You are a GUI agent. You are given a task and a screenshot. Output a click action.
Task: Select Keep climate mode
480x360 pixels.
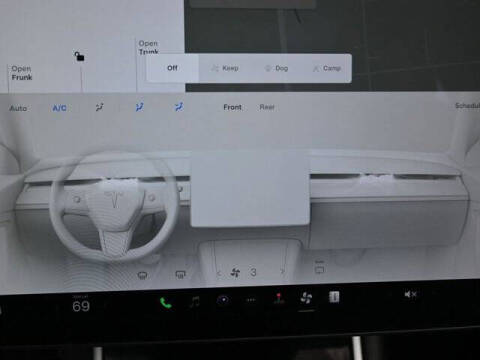click(x=225, y=68)
